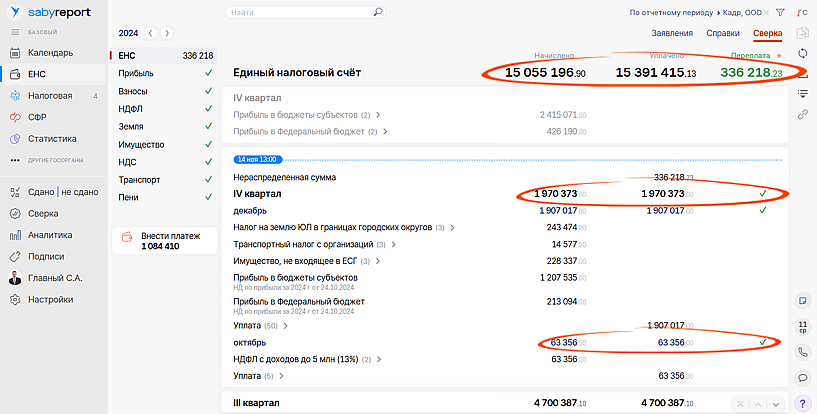Switch to the Справки tab

pos(723,33)
